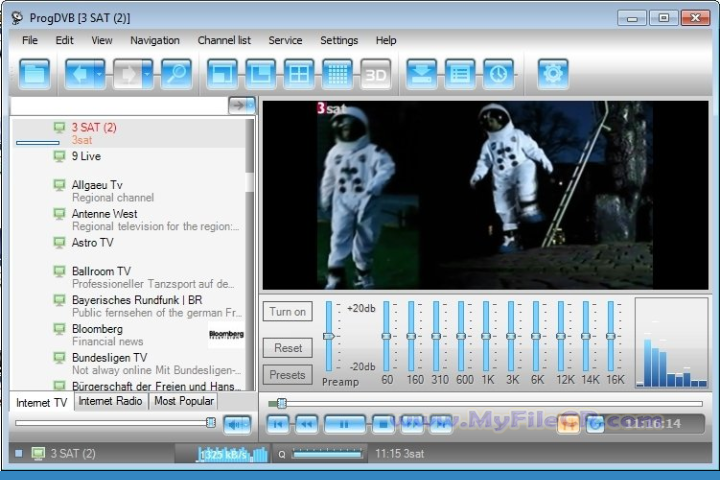Viewport: 720px width, 480px height.
Task: Click the status bar TV monitor icon
Action: (38, 454)
